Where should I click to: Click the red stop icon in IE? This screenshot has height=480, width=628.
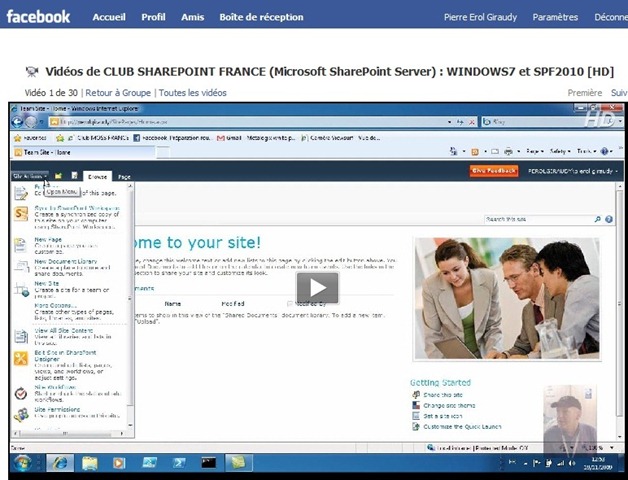pos(472,122)
